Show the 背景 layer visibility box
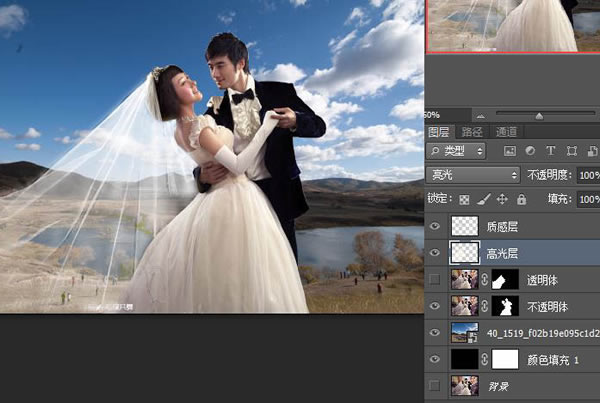 pos(434,385)
